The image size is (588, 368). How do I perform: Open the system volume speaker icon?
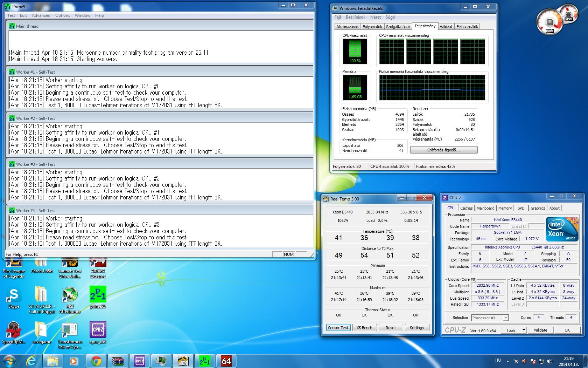coord(550,361)
